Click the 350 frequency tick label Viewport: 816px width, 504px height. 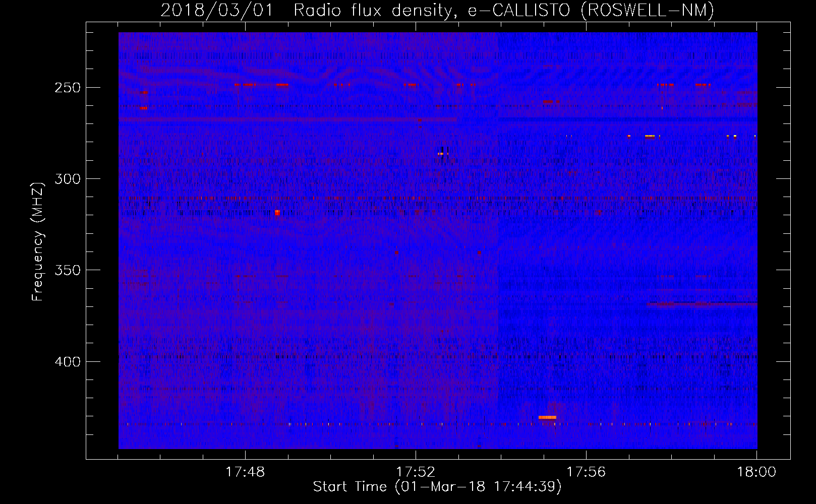click(68, 271)
